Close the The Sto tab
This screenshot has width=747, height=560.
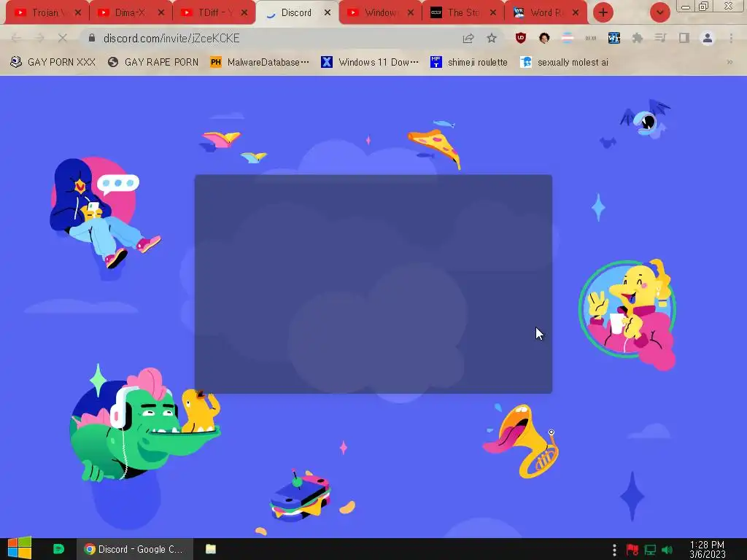[493, 12]
